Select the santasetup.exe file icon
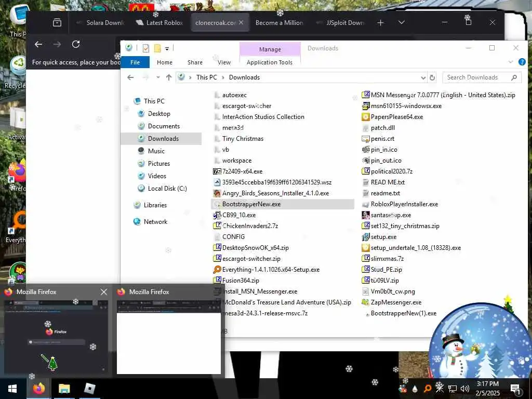532x399 pixels. point(365,215)
